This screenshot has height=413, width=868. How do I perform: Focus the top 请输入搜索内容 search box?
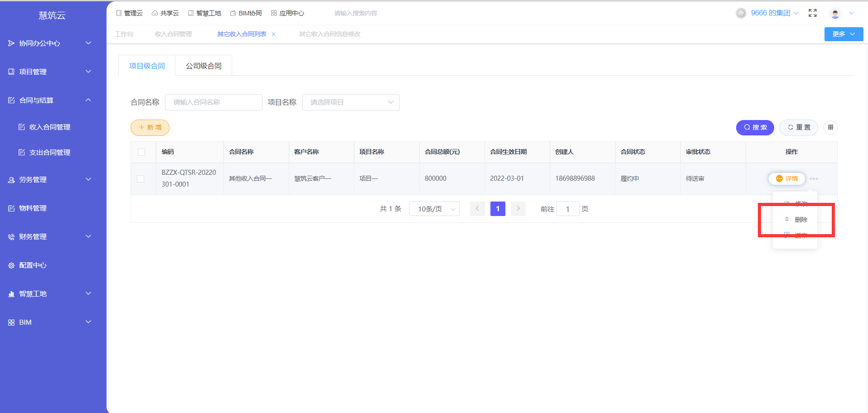point(356,14)
